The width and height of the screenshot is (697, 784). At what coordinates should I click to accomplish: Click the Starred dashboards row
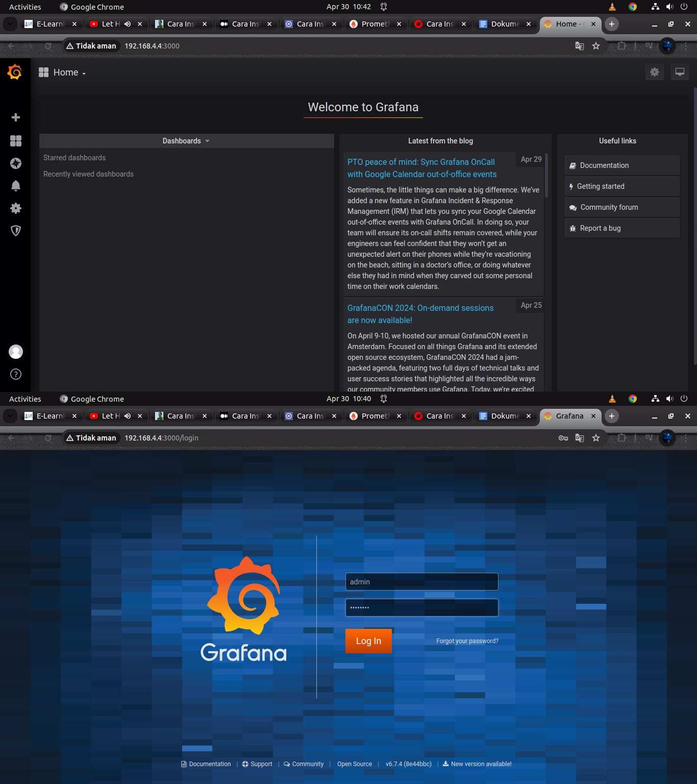pos(74,158)
